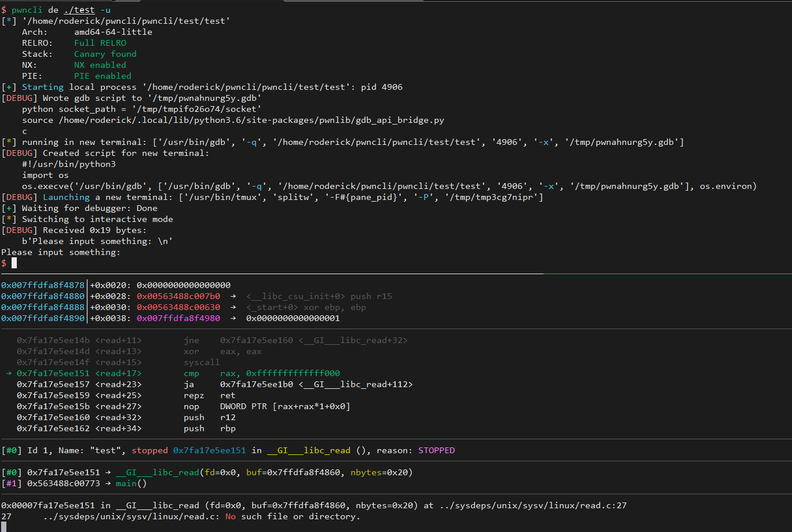Screen dimensions: 792x532
Task: Click the 'Switching to interactive mode' message
Action: 97,219
